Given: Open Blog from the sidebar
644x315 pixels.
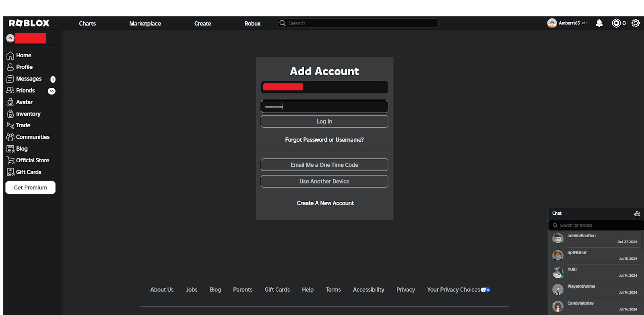Looking at the screenshot, I should [17, 149].
